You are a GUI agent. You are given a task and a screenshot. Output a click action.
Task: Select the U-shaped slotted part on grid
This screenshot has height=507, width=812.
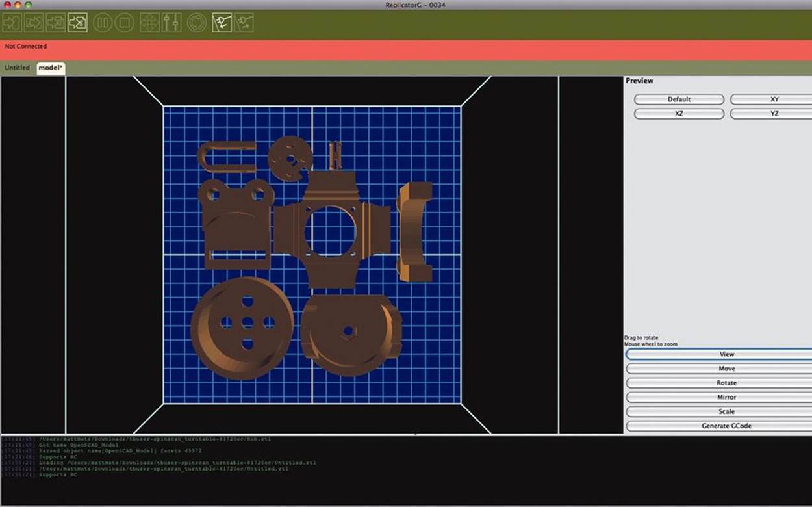226,157
